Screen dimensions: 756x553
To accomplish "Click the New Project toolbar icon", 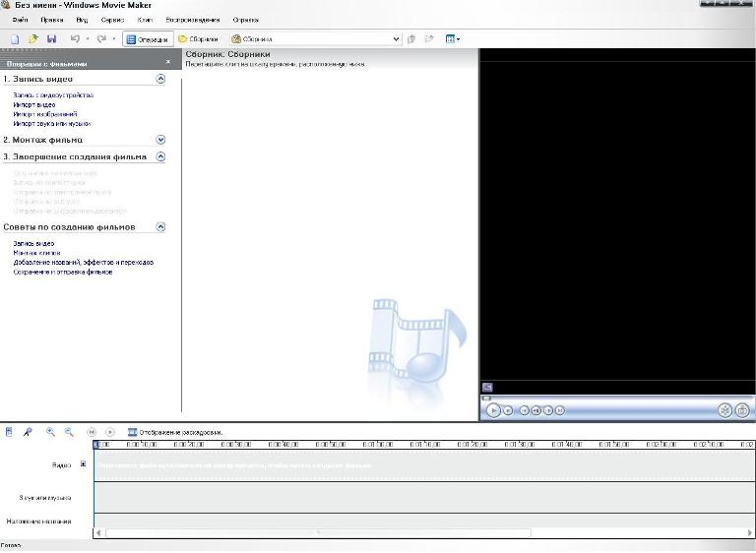I will pyautogui.click(x=15, y=39).
